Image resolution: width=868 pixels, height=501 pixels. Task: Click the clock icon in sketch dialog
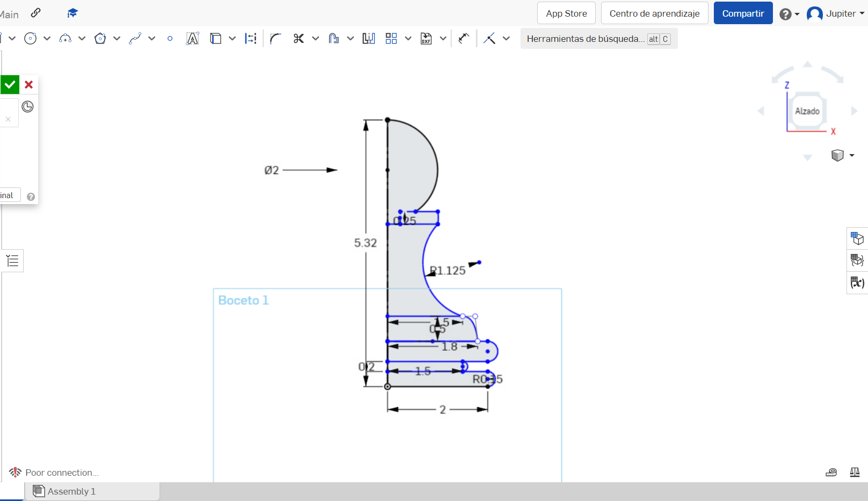tap(27, 107)
